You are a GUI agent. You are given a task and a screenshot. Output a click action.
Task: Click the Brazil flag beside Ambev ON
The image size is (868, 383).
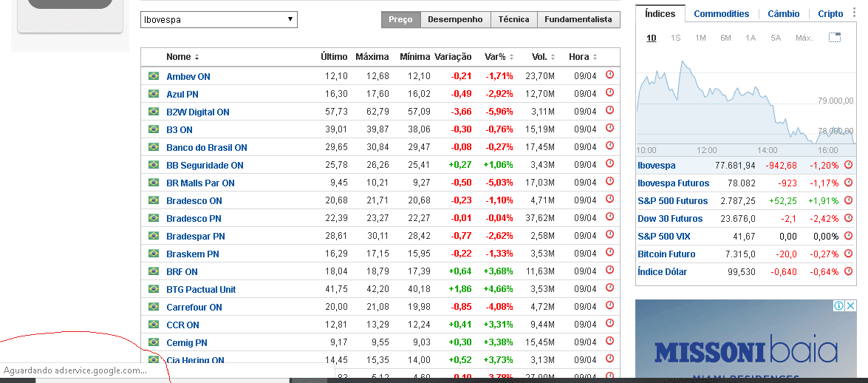pos(154,76)
